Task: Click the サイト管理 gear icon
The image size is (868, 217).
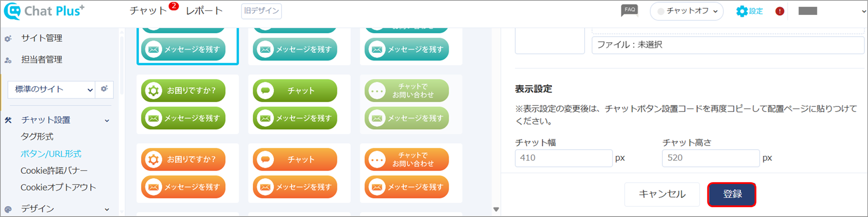Action: tap(8, 39)
